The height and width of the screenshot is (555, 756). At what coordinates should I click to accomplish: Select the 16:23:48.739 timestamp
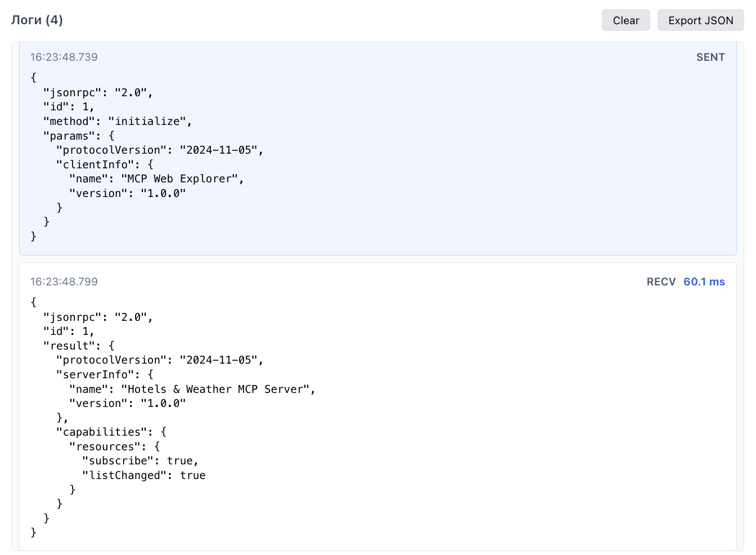[x=64, y=57]
